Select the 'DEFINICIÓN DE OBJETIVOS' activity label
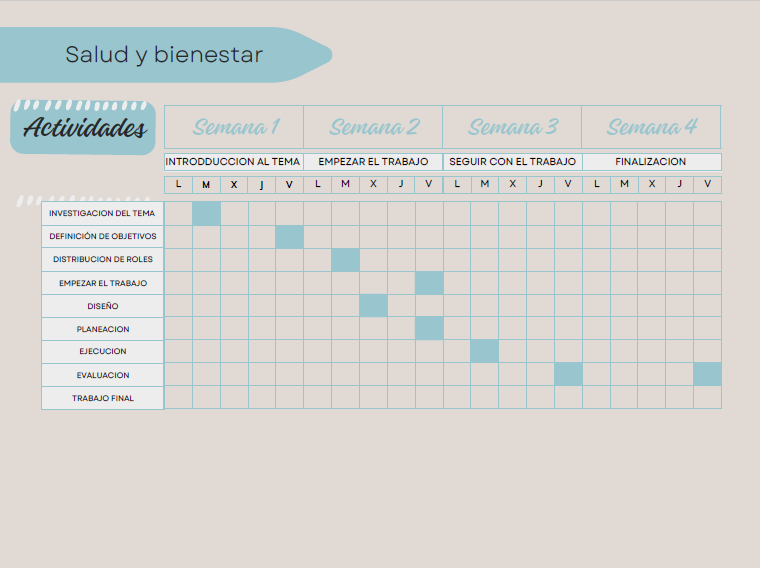This screenshot has width=760, height=568. pos(102,237)
